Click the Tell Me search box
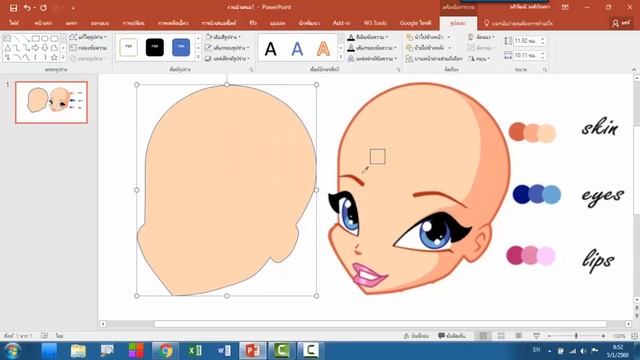This screenshot has height=360, width=640. (518, 24)
